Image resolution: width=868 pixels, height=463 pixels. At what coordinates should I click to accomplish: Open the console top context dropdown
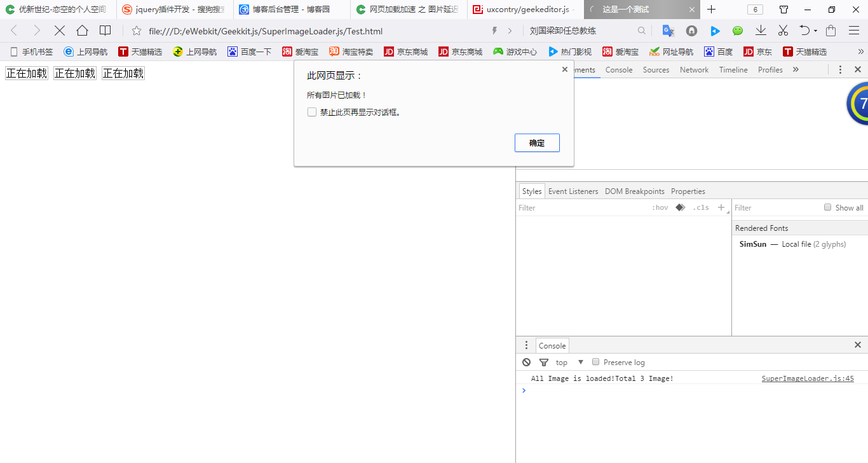[569, 362]
